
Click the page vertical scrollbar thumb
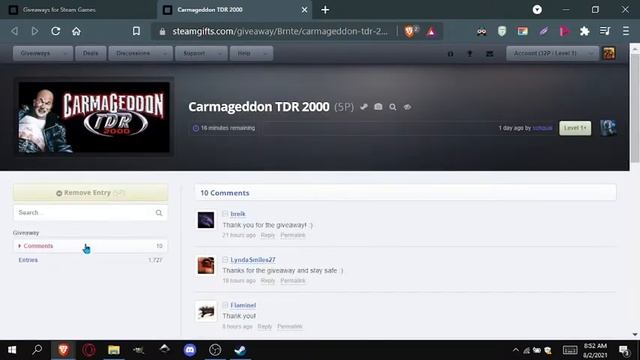tap(635, 108)
